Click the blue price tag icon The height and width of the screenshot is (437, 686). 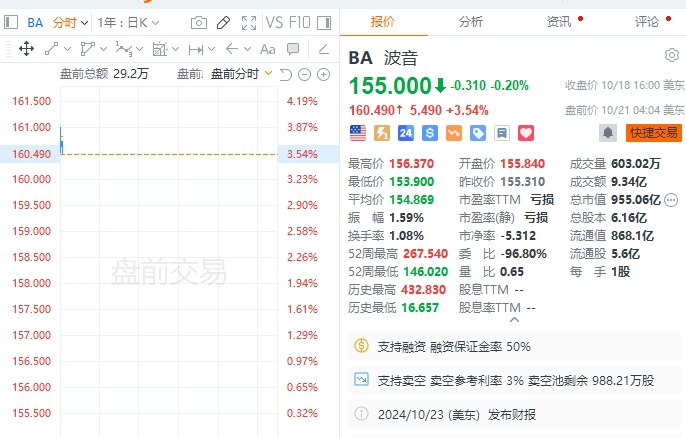[x=478, y=133]
